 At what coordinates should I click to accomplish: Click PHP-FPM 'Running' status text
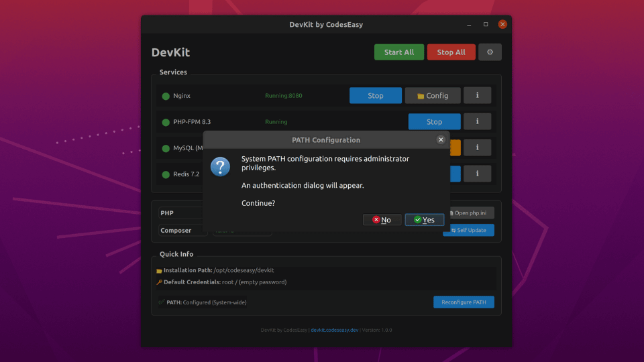coord(276,122)
